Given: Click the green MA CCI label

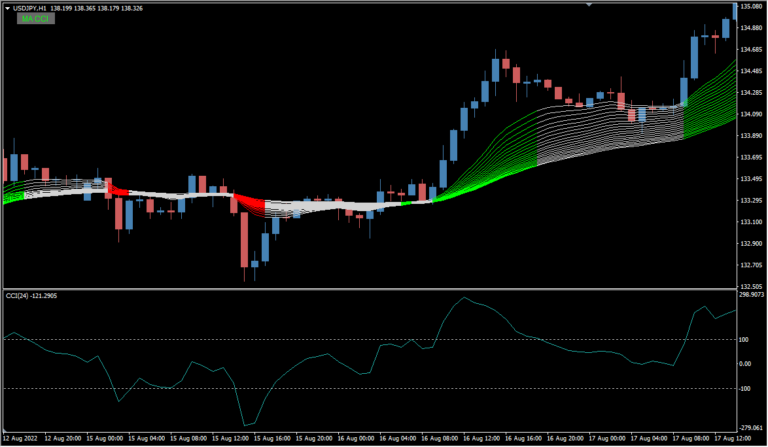Looking at the screenshot, I should click(x=34, y=19).
